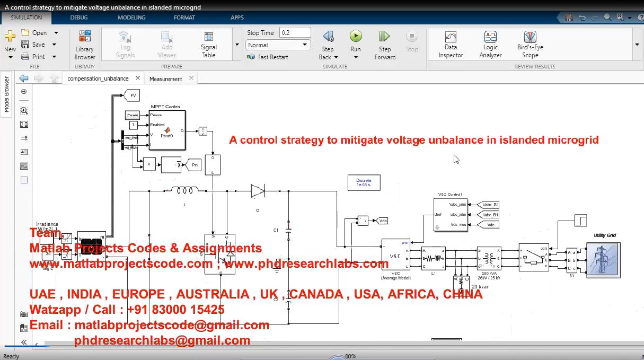Open the Normal simulation mode dropdown

(x=278, y=45)
